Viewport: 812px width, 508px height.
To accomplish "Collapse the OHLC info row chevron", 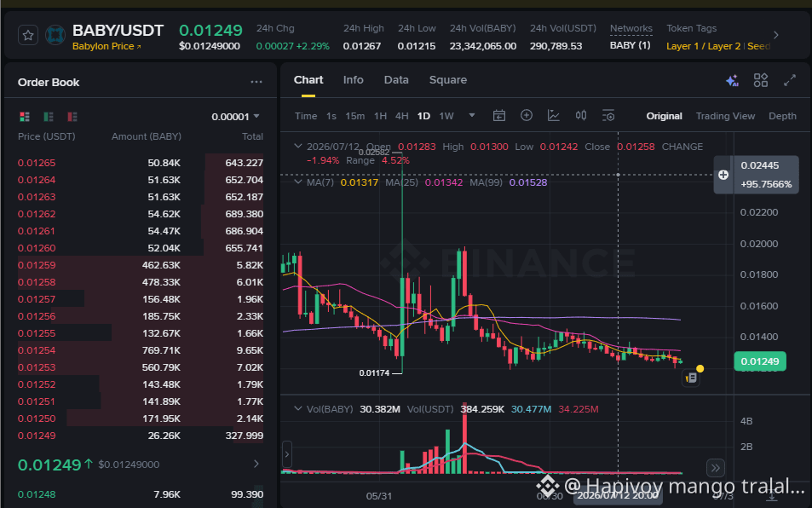I will click(297, 146).
